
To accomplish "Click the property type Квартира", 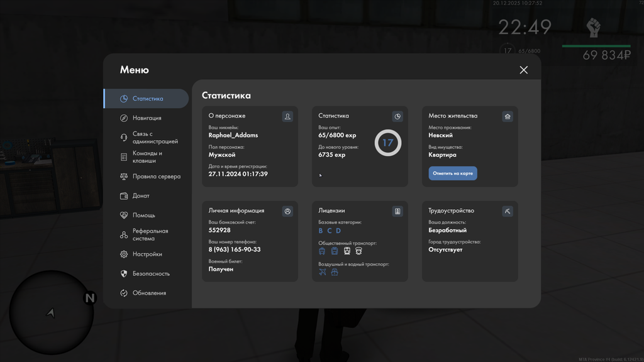I will [442, 155].
